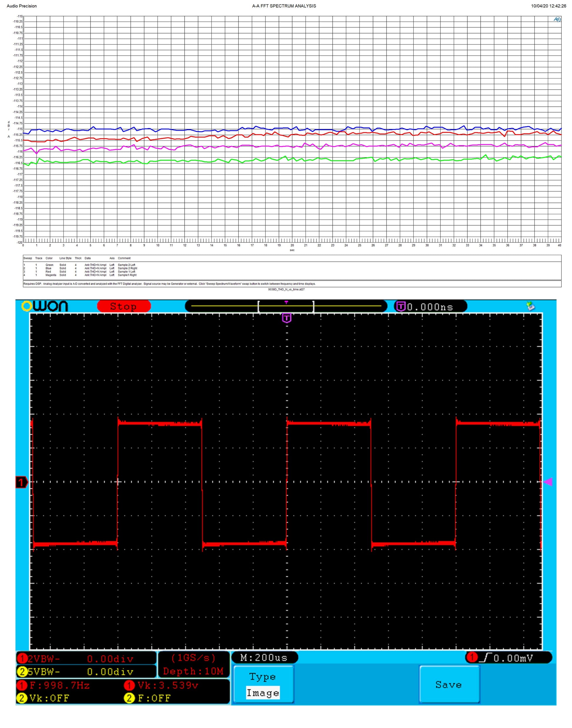
Task: Toggle the red Stop run-state indicator
Action: click(x=123, y=307)
